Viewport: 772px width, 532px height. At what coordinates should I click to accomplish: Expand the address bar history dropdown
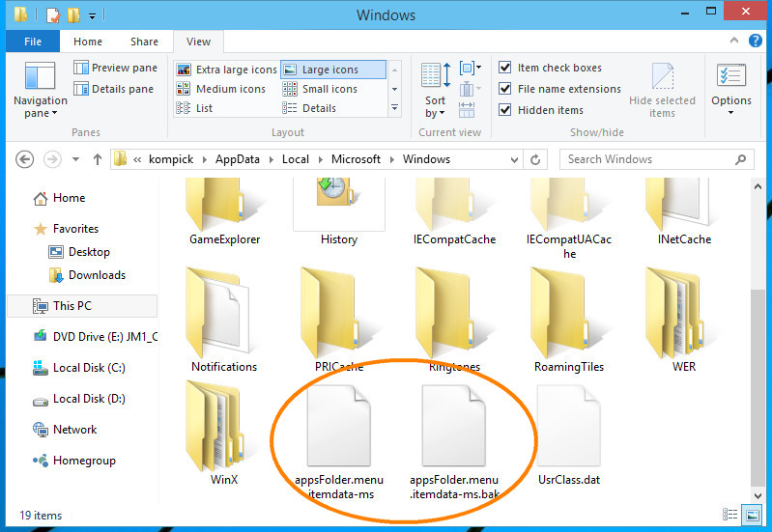click(514, 160)
